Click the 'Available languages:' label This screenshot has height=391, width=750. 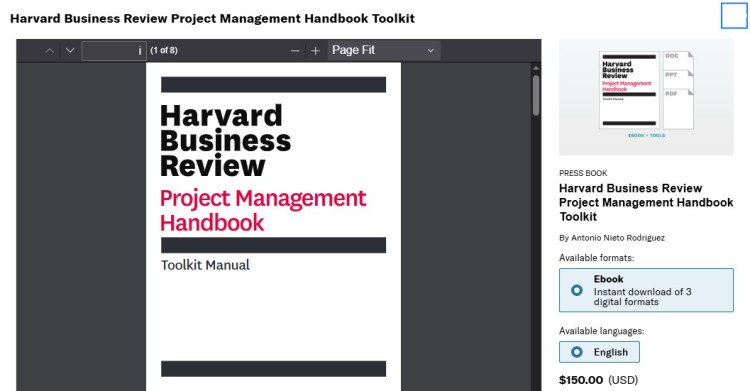602,331
